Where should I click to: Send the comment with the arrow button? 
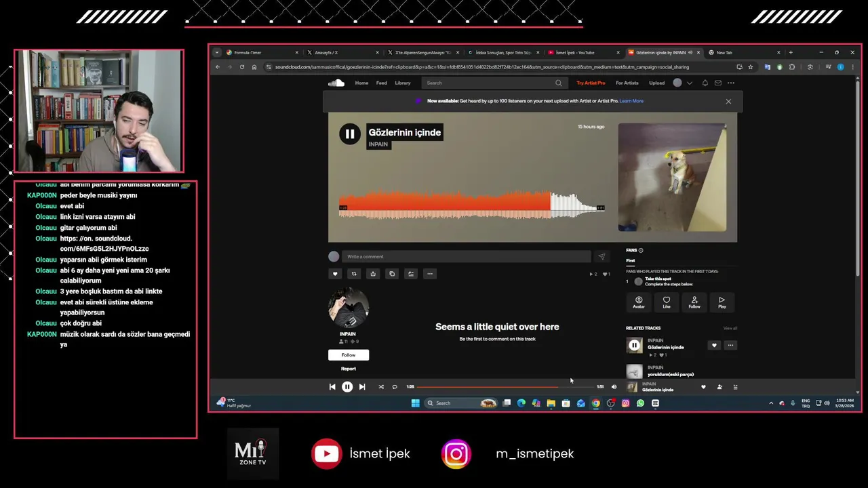pyautogui.click(x=601, y=256)
